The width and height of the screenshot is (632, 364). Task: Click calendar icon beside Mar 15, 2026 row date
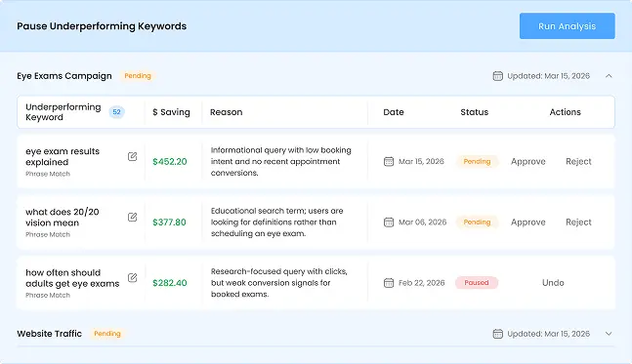389,161
